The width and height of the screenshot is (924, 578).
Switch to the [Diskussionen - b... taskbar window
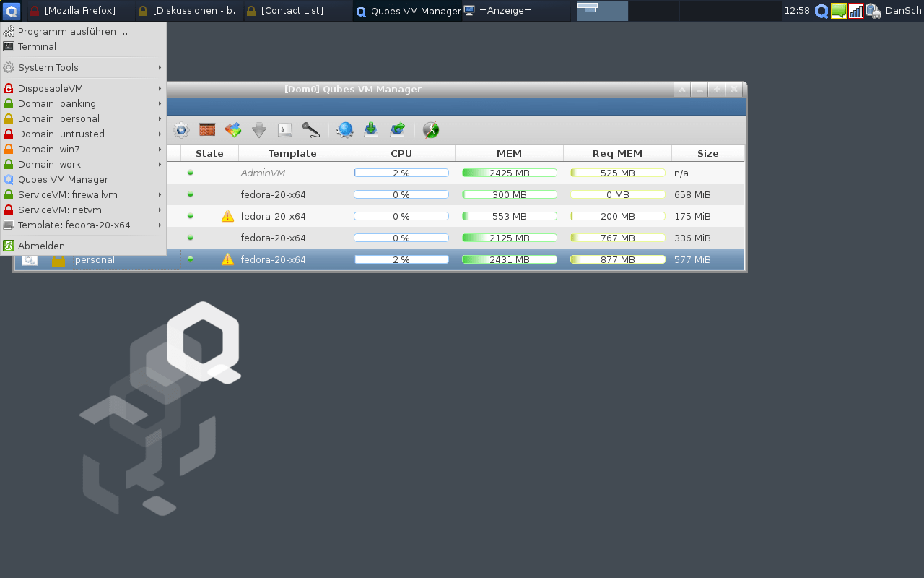tap(189, 11)
